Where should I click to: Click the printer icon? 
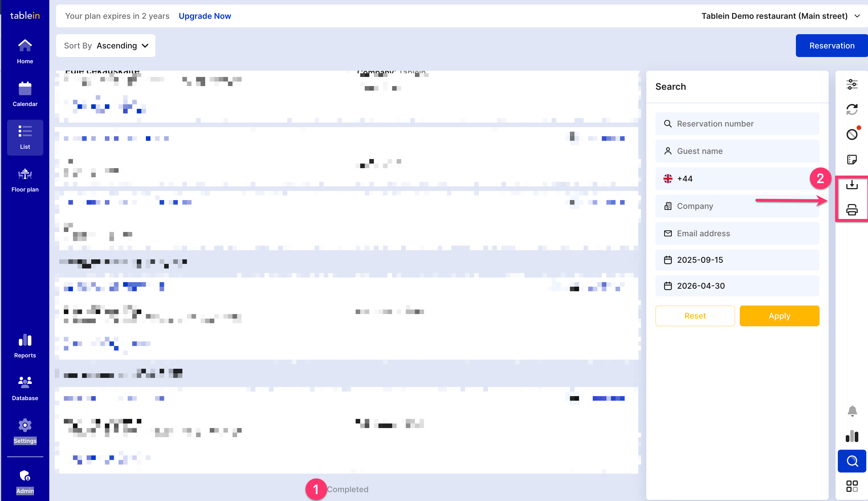[x=851, y=209]
